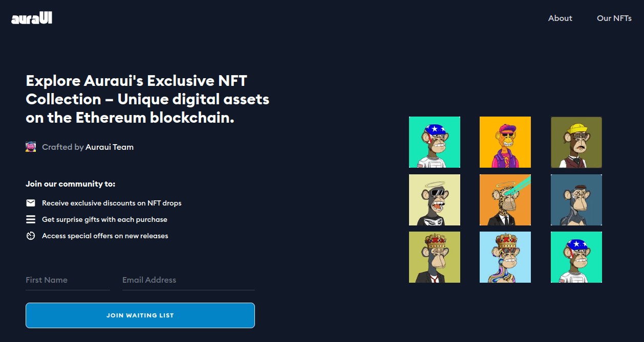Focus the Email Address input field

tap(188, 280)
